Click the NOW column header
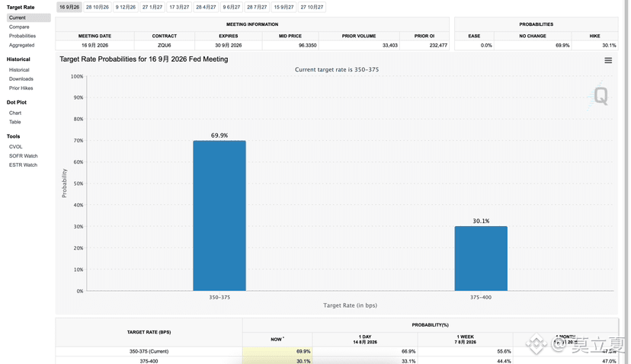The width and height of the screenshot is (631, 364). [277, 340]
